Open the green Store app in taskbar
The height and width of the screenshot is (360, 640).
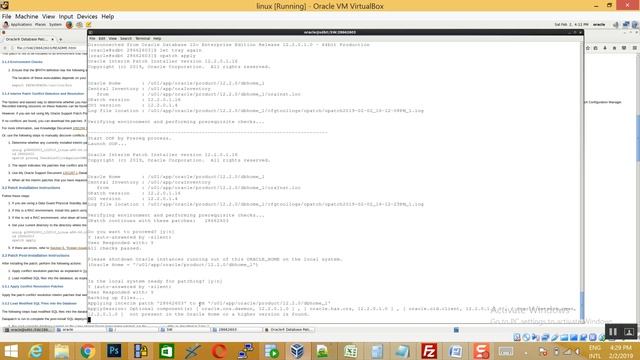pyautogui.click(x=166, y=351)
